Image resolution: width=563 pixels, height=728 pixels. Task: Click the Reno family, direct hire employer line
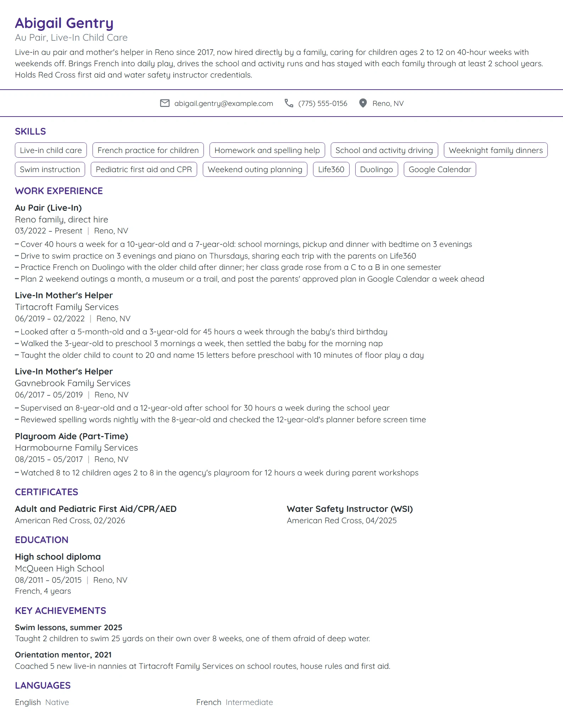tap(61, 220)
